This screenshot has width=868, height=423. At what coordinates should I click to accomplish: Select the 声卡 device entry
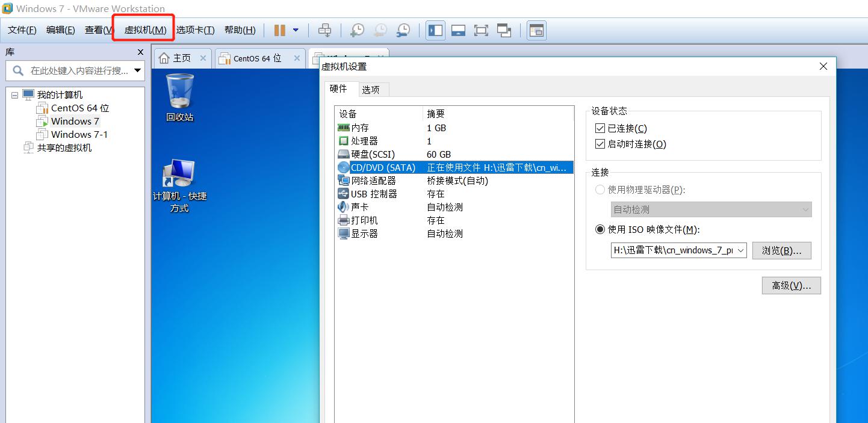[x=358, y=207]
